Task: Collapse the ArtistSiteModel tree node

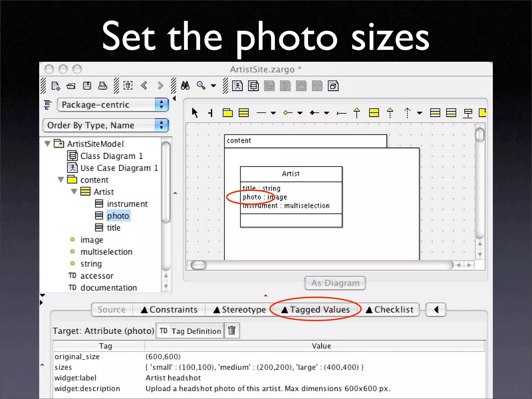Action: (48, 144)
